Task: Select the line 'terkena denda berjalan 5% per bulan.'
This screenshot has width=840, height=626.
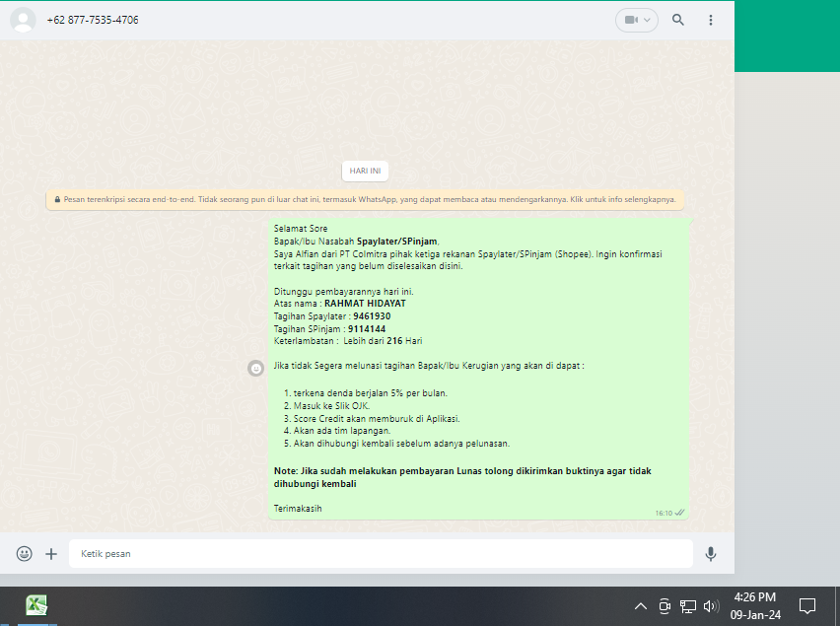Action: (x=370, y=393)
